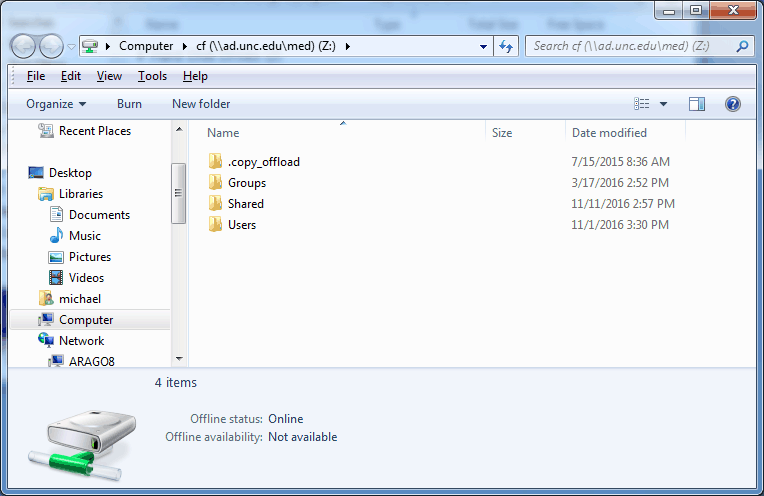Image resolution: width=764 pixels, height=496 pixels.
Task: Select ARAGO8 network computer
Action: (x=92, y=362)
